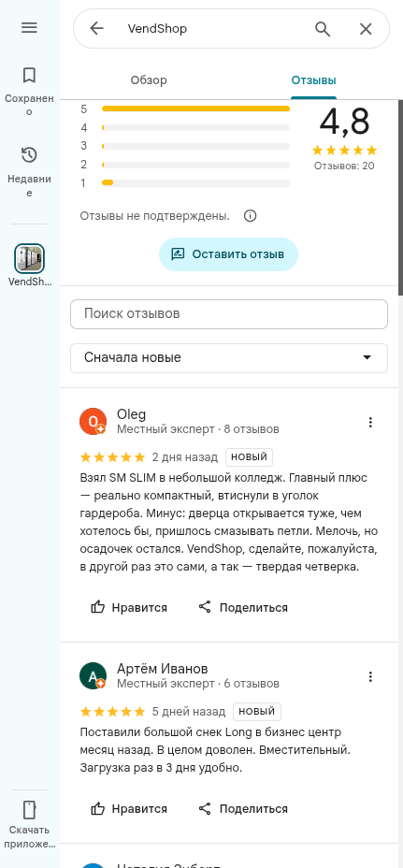
Task: Like Артём Иванов's review
Action: pos(129,809)
